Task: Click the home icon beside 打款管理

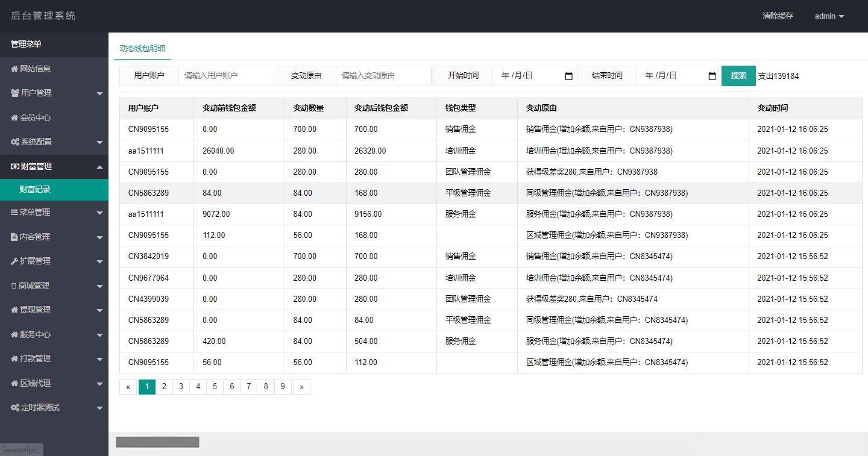Action: [14, 358]
